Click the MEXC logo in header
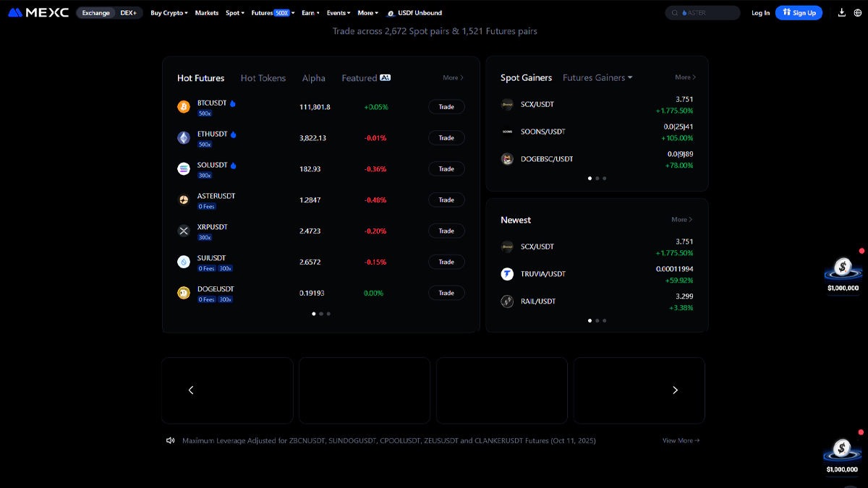Image resolution: width=868 pixels, height=488 pixels. pos(38,12)
